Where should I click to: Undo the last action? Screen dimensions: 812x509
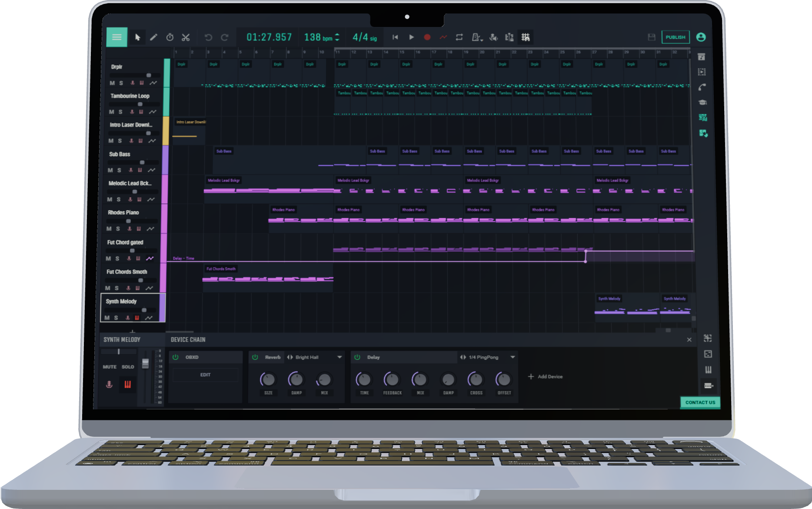(208, 37)
